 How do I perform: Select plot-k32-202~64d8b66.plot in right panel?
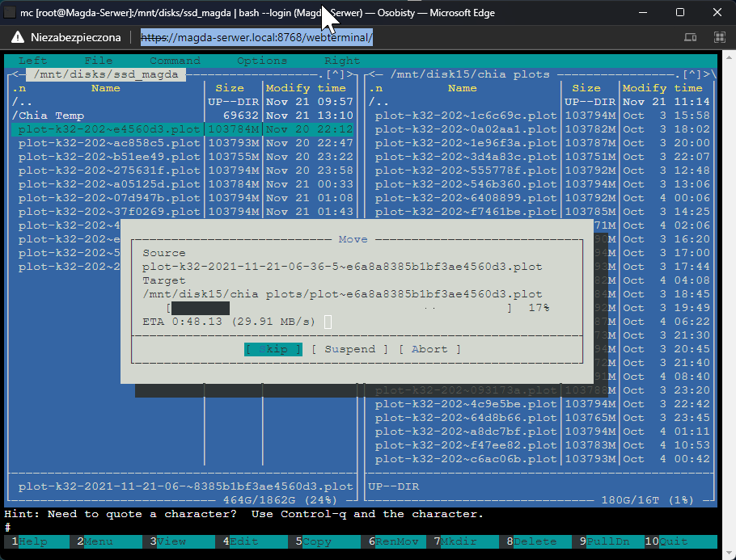coord(539,418)
